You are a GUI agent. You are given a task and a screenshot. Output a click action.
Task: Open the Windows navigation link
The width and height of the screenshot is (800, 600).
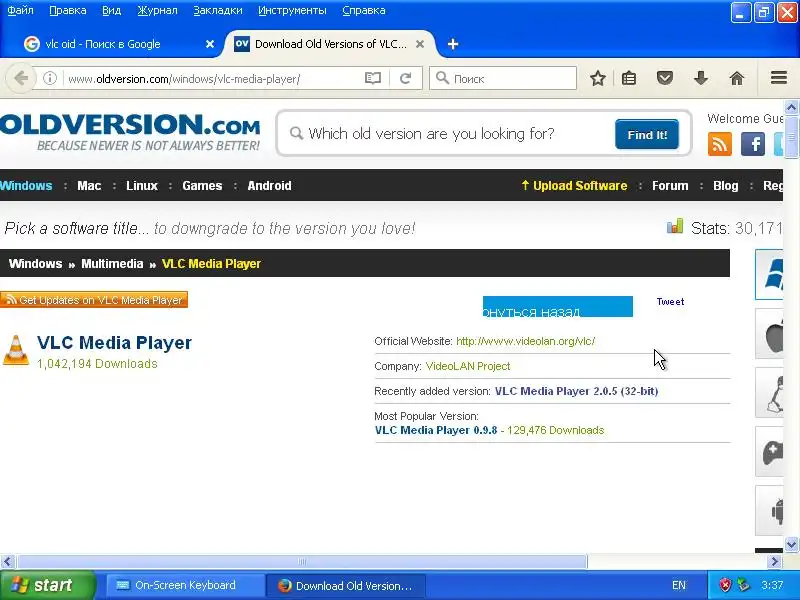26,186
